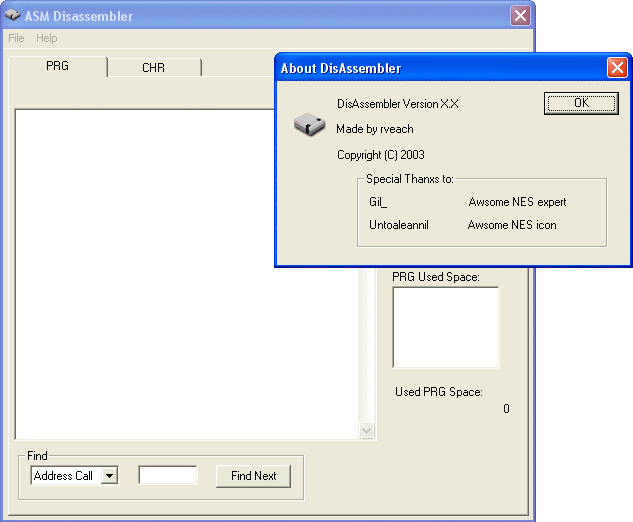The image size is (633, 522).
Task: Open the File menu
Action: click(x=16, y=38)
